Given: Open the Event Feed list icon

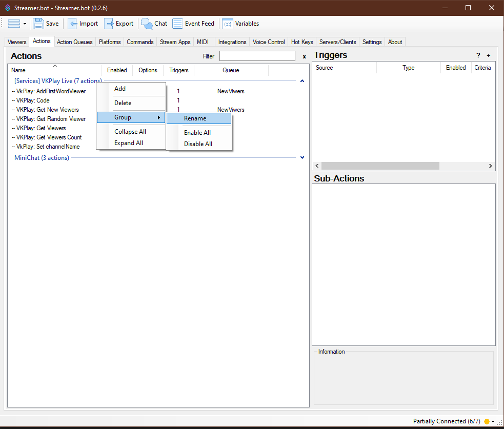Looking at the screenshot, I should pyautogui.click(x=178, y=24).
